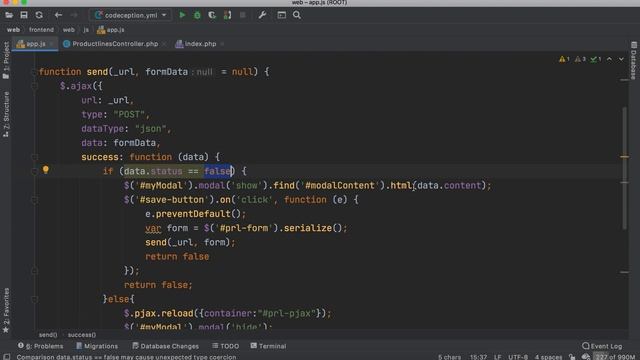Open the Migrations tool window
This screenshot has width=640, height=360.
coord(97,346)
